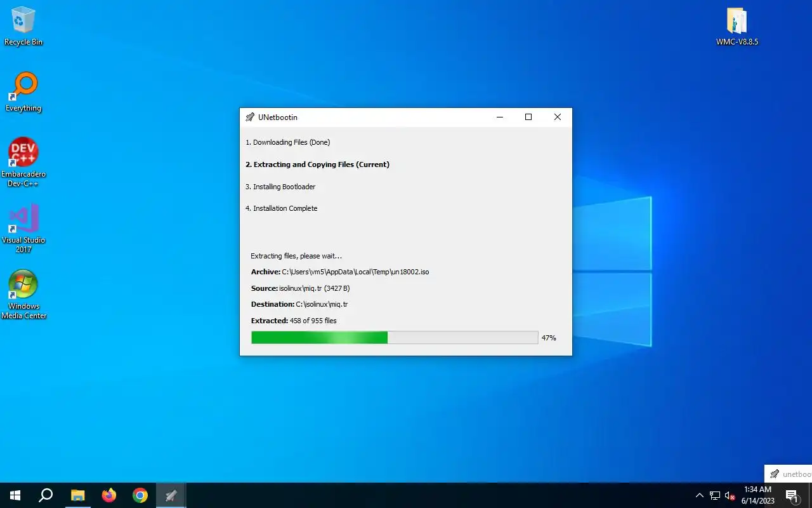Click the Destination C:\isolinux\miq.tr line
The image size is (812, 508).
click(x=299, y=304)
